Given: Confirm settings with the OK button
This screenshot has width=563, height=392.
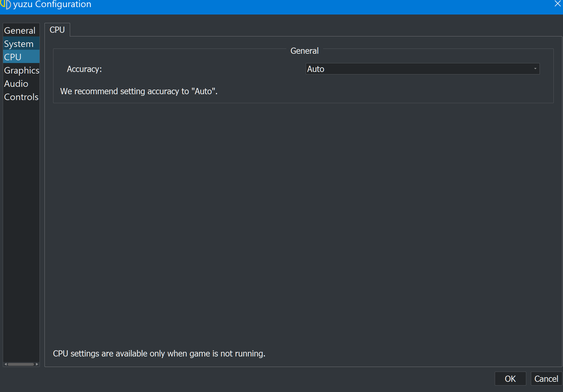Looking at the screenshot, I should (510, 379).
